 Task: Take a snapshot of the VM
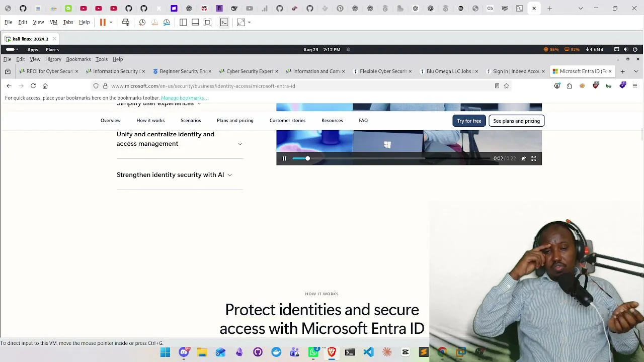coord(142,22)
